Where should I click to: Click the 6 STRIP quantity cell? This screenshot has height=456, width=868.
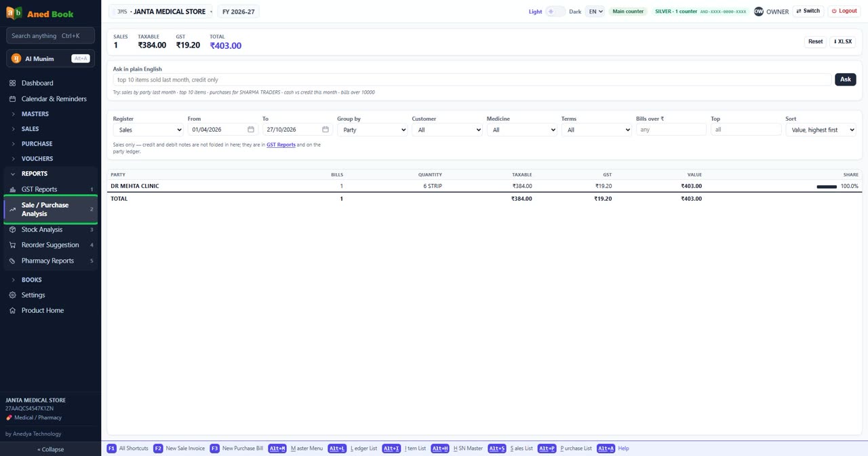point(433,186)
